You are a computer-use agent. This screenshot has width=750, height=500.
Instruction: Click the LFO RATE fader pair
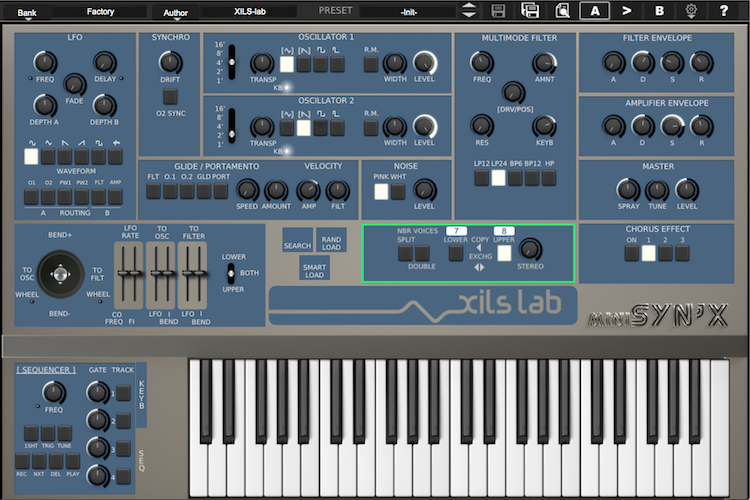point(128,275)
